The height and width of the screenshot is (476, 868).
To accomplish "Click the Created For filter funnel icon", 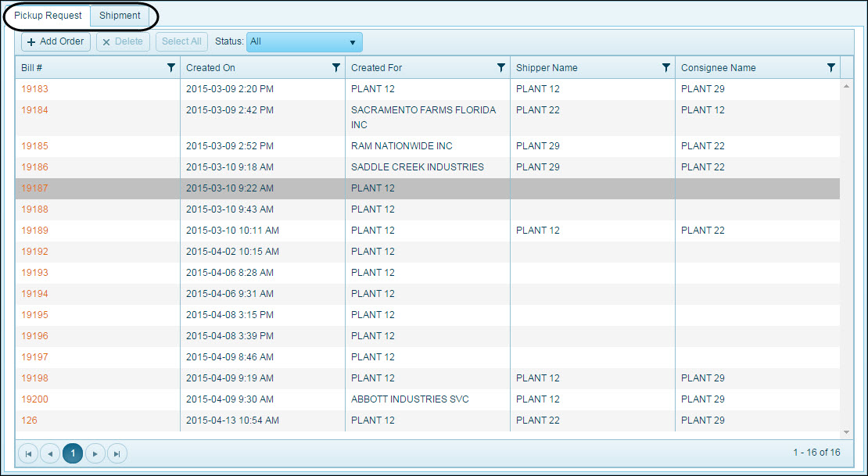I will click(501, 68).
